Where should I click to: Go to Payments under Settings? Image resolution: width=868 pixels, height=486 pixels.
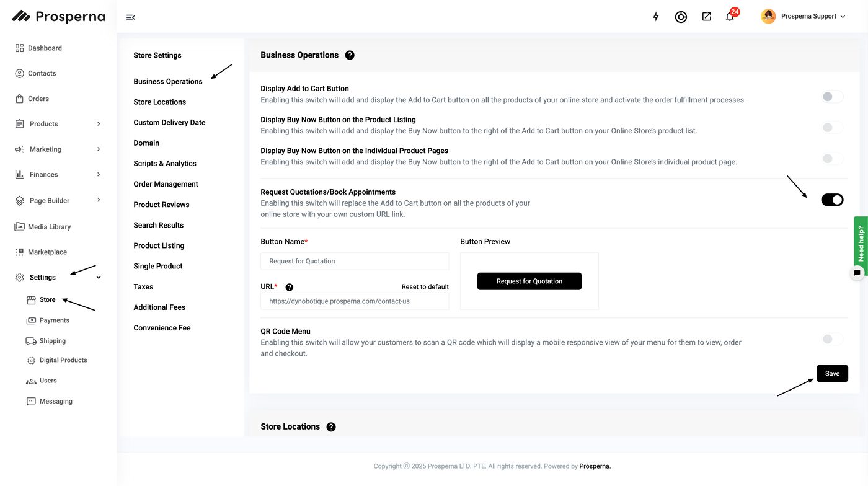pos(54,320)
